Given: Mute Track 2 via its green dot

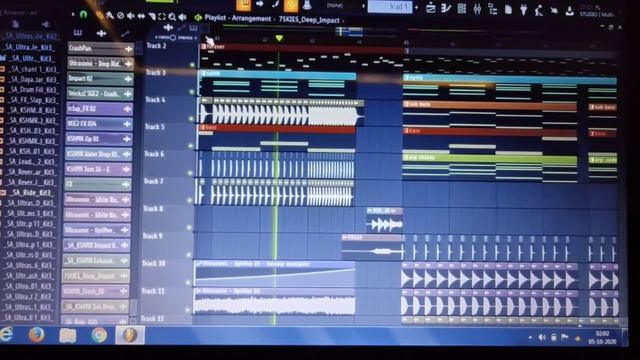Looking at the screenshot, I should tap(192, 64).
